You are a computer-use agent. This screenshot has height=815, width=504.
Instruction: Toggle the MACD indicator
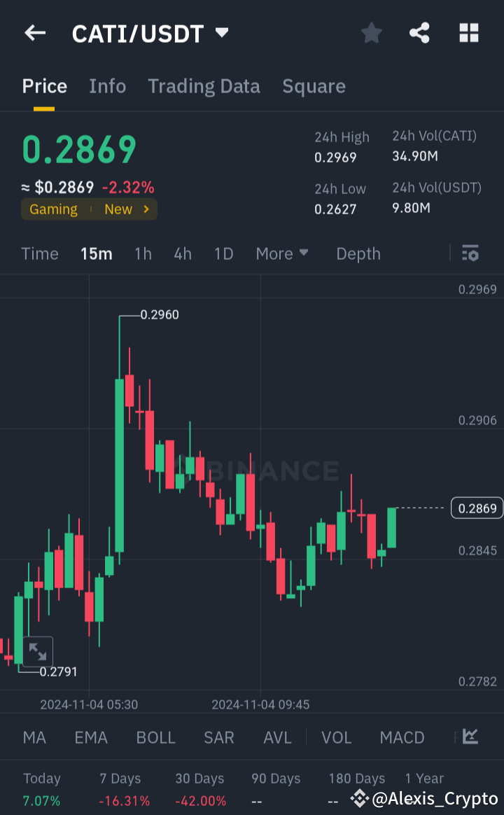click(402, 737)
